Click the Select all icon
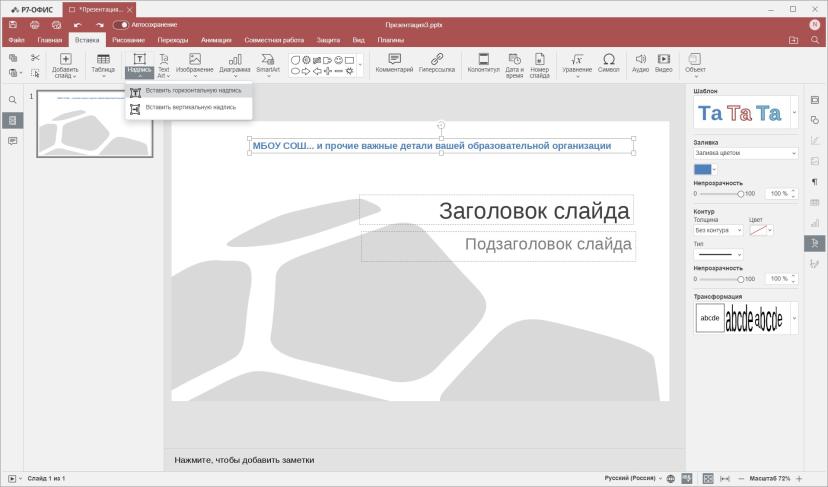828x487 pixels. click(x=35, y=73)
